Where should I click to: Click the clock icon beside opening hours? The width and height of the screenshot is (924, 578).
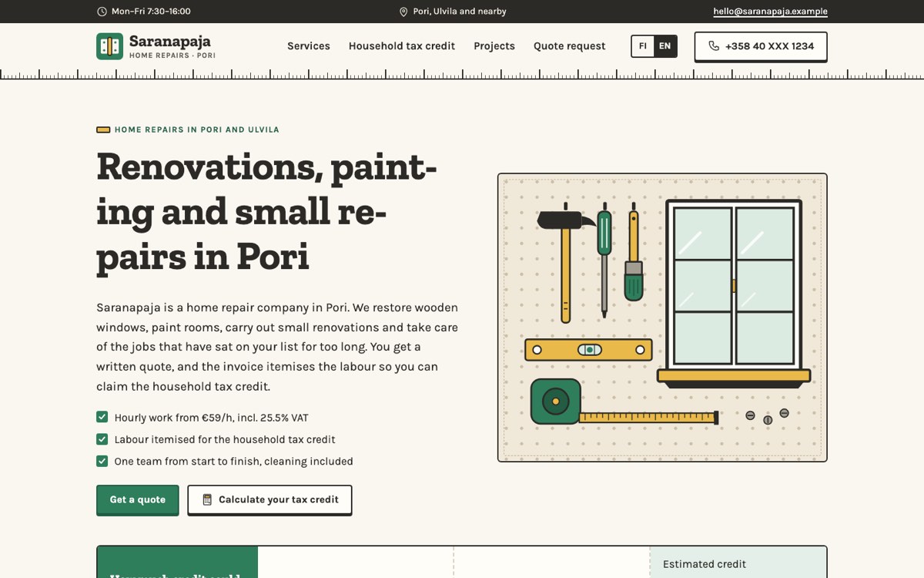pos(102,12)
